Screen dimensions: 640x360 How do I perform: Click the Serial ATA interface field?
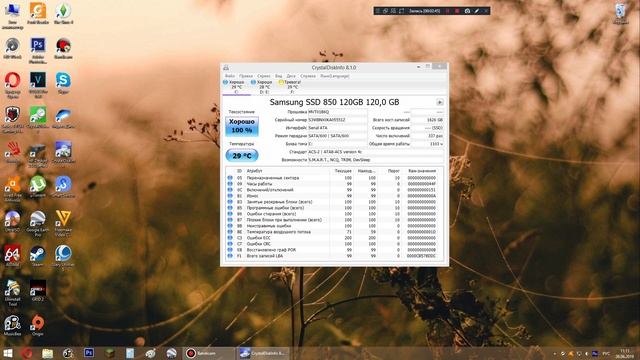337,128
